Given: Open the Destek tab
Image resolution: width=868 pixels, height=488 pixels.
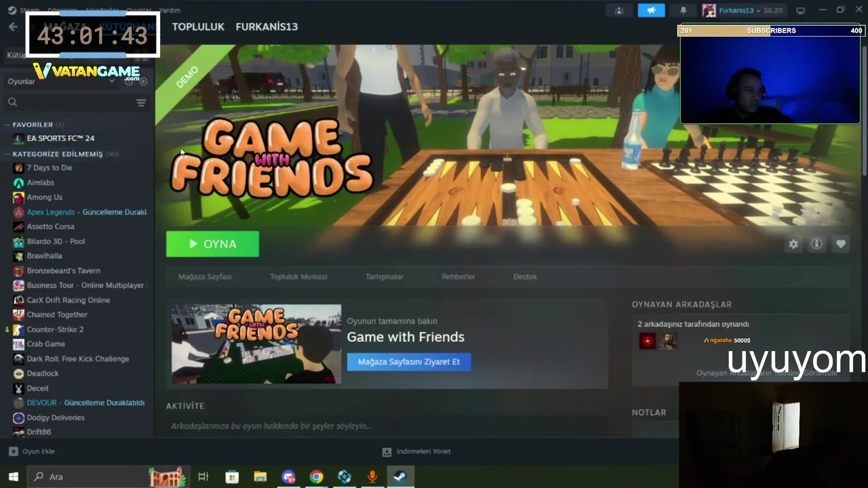Looking at the screenshot, I should 525,277.
